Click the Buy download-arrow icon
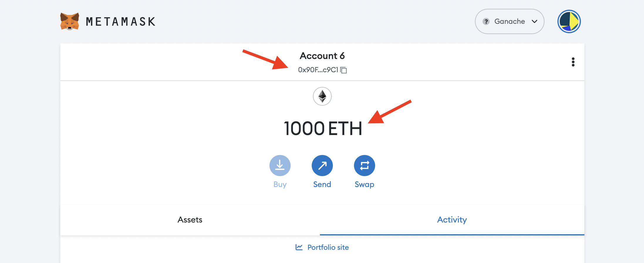Image resolution: width=644 pixels, height=263 pixels. pos(280,166)
